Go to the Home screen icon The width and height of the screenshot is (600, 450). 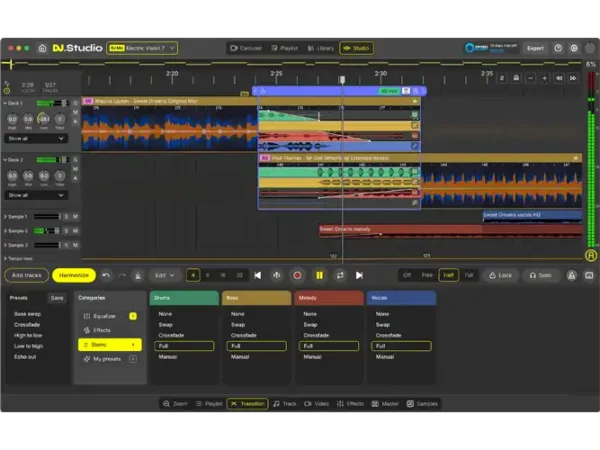pos(42,48)
